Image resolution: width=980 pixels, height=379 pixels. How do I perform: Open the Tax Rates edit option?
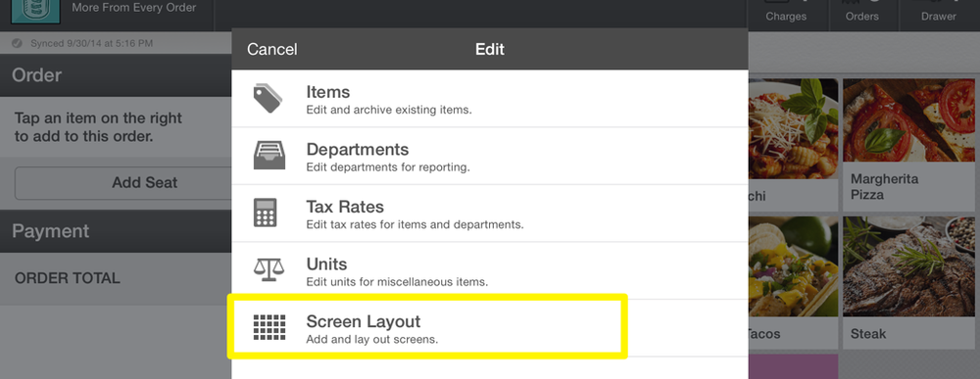[x=489, y=213]
